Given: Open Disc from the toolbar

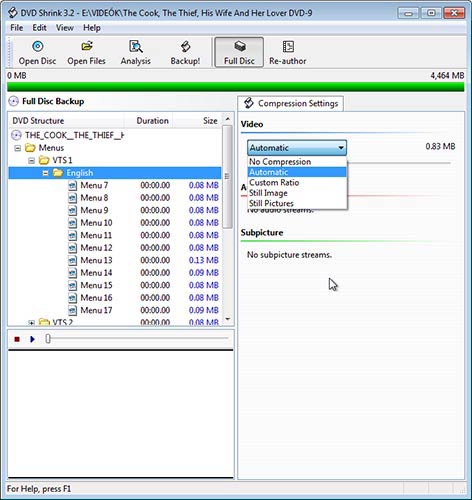Looking at the screenshot, I should 37,52.
